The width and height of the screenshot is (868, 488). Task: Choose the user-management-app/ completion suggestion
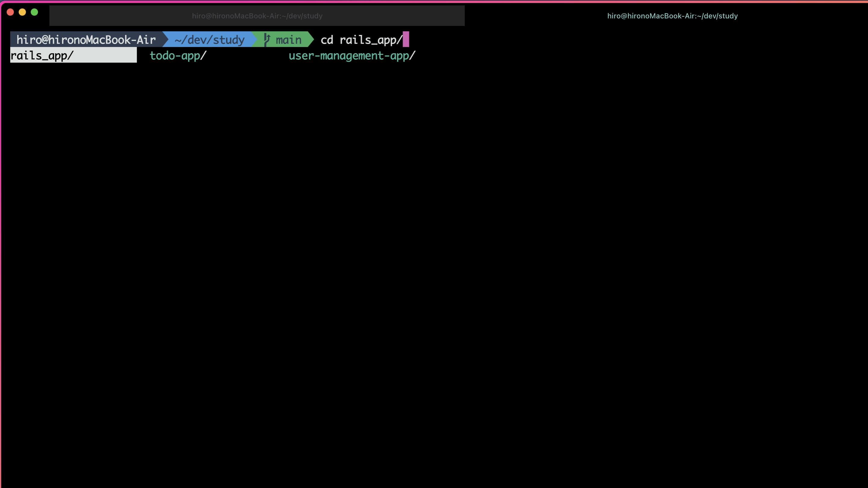[352, 55]
